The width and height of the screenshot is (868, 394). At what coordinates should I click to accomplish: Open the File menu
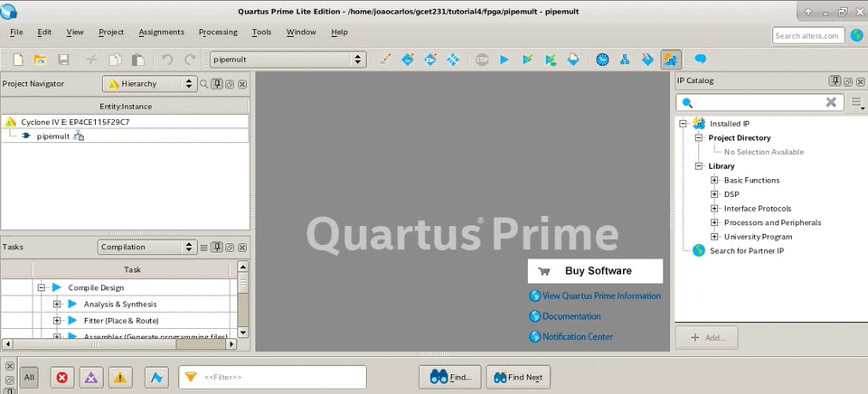tap(16, 33)
